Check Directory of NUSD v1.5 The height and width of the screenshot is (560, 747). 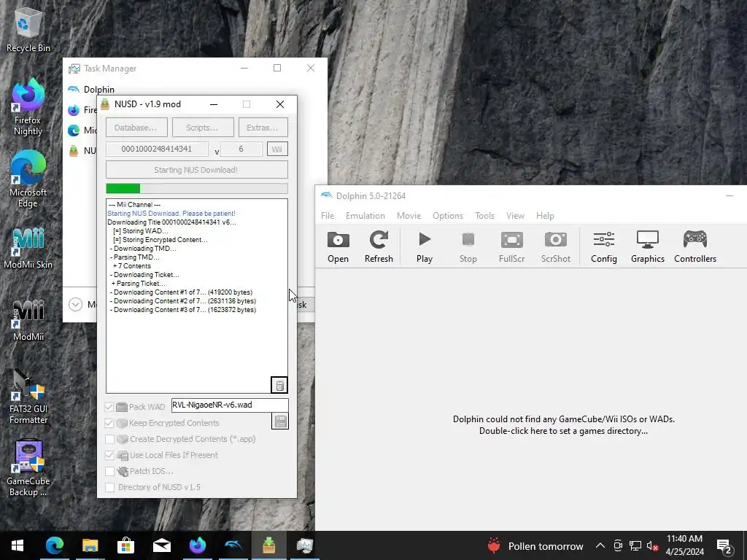pyautogui.click(x=109, y=487)
